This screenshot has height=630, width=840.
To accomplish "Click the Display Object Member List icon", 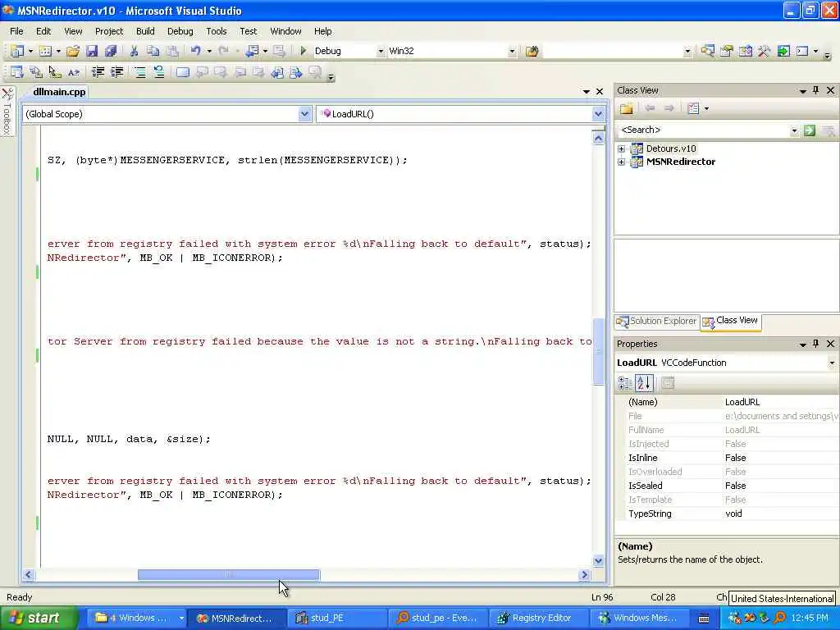I will click(x=17, y=72).
